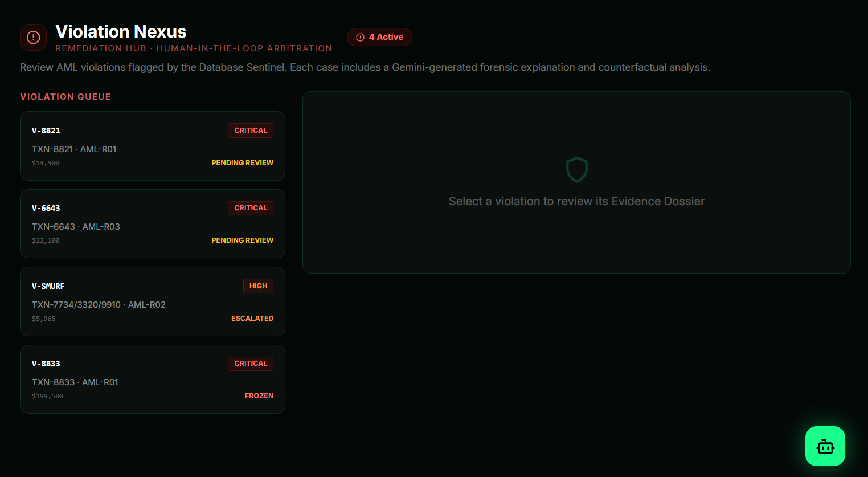
Task: Click the CRITICAL badge on V-8833
Action: pyautogui.click(x=251, y=364)
